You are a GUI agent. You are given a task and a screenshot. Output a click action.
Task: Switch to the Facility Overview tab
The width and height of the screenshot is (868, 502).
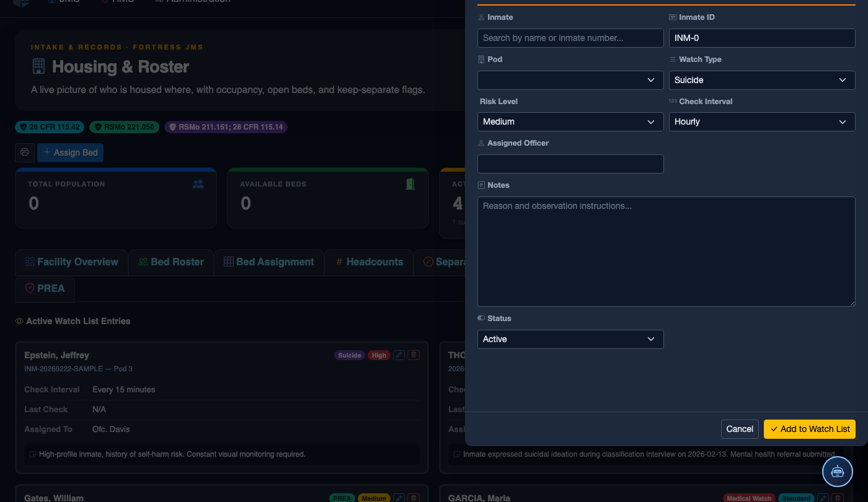click(71, 262)
